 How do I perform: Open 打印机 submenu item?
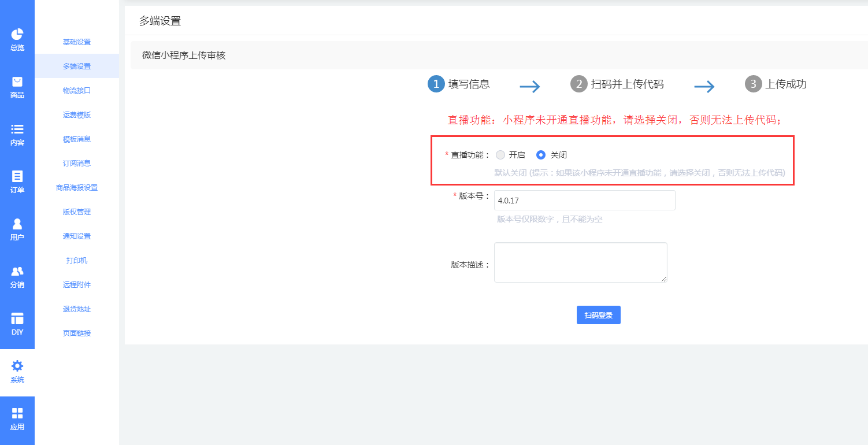[77, 261]
